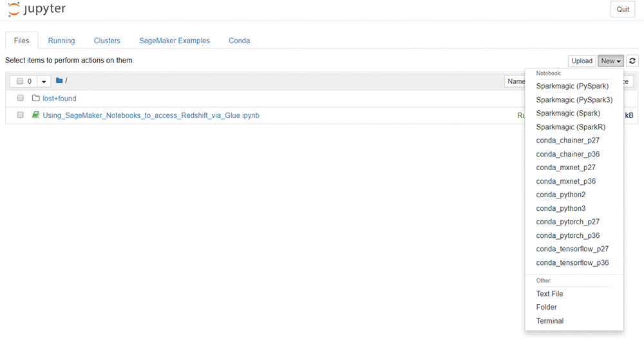Open the SageMaker Examples tab
Viewport: 644px width, 339px height.
[174, 41]
